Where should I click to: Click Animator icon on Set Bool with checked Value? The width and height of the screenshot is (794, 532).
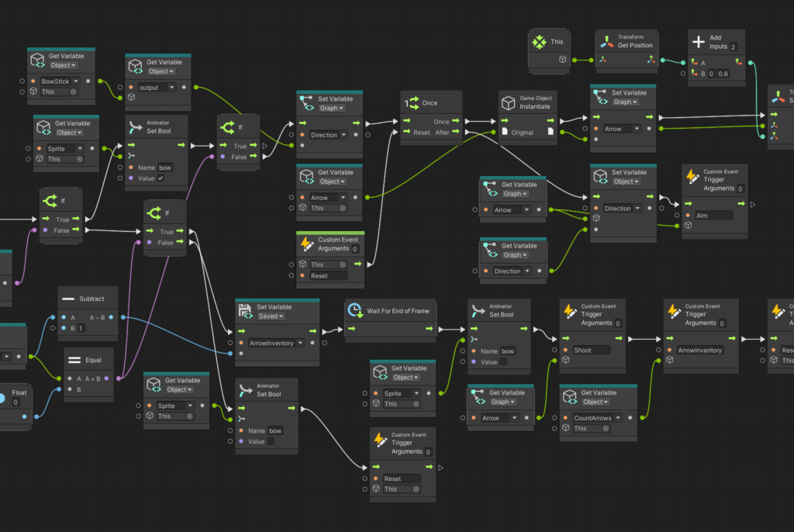[135, 126]
